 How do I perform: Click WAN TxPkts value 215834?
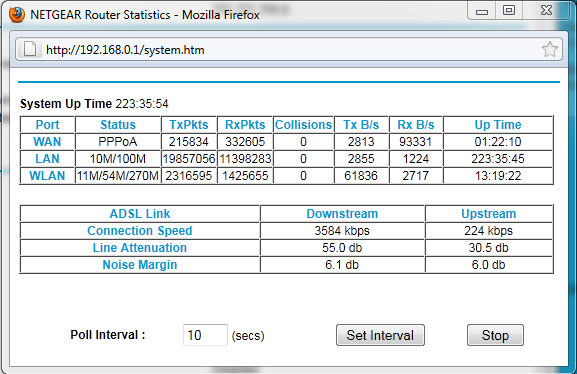point(189,142)
